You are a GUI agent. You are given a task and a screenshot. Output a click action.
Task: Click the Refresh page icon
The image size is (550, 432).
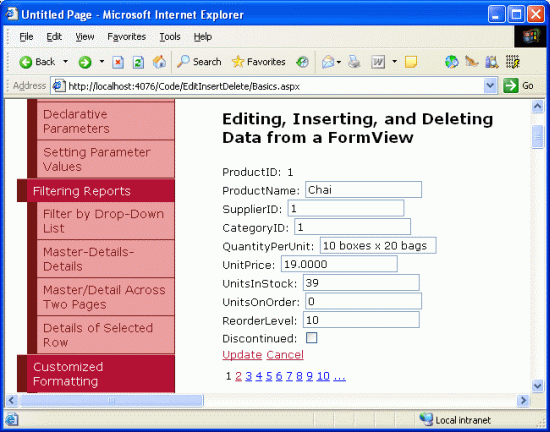point(138,62)
